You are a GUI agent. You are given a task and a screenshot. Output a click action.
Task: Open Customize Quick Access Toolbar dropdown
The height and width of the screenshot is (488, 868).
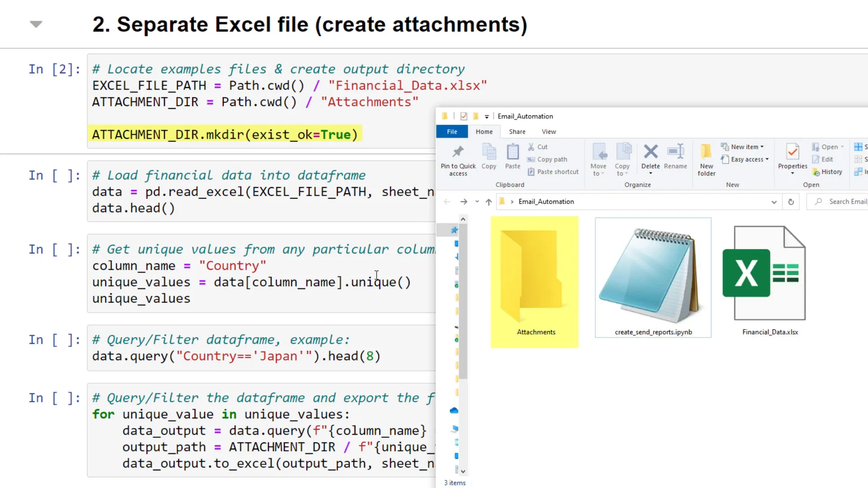[486, 117]
